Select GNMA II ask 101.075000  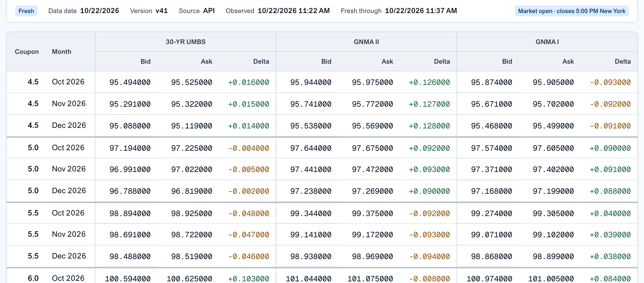click(x=370, y=279)
